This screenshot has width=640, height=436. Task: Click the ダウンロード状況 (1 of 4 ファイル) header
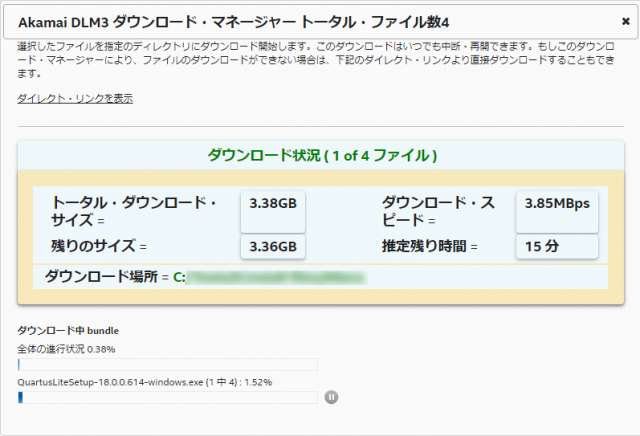coord(322,156)
